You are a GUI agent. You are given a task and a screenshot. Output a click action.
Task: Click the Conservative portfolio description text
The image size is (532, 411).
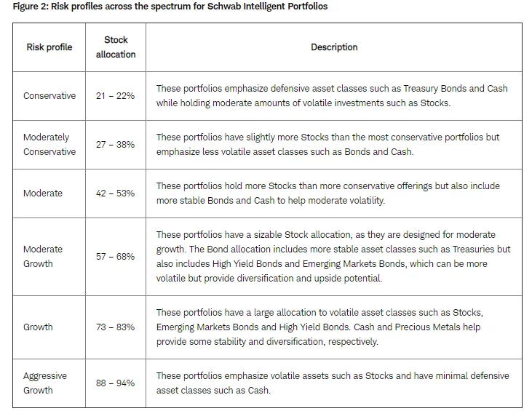tap(332, 95)
